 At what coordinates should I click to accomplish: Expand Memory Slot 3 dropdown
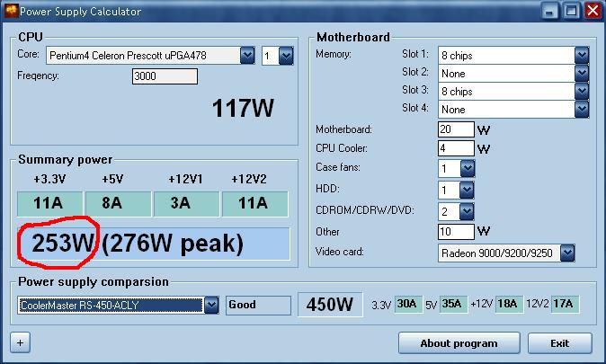point(581,91)
